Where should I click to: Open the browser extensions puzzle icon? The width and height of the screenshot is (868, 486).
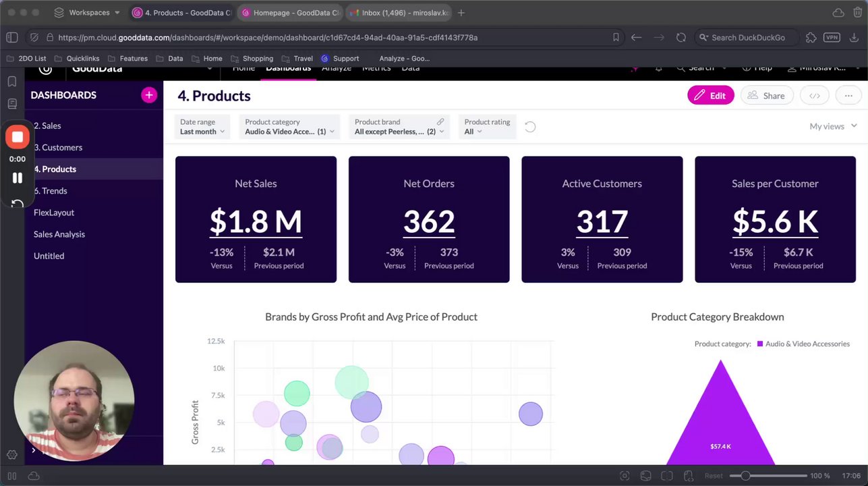811,38
